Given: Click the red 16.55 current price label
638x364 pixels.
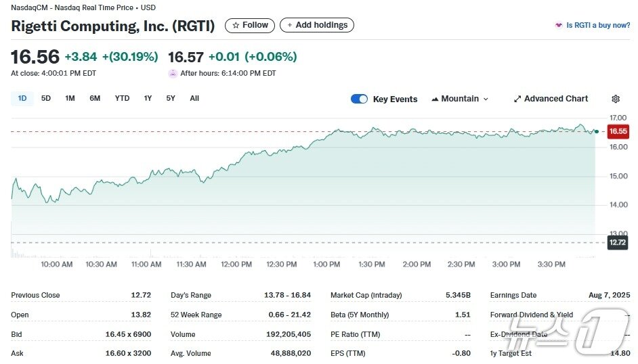Looking at the screenshot, I should point(618,131).
